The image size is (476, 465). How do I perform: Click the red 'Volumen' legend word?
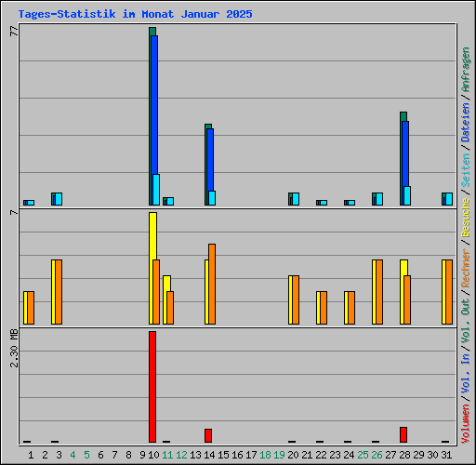pyautogui.click(x=466, y=423)
